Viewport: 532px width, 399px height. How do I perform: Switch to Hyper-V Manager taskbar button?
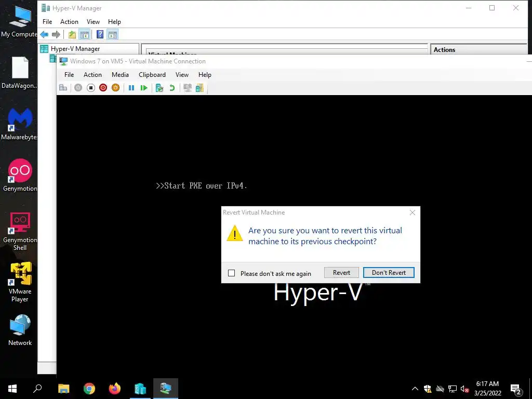pos(140,389)
